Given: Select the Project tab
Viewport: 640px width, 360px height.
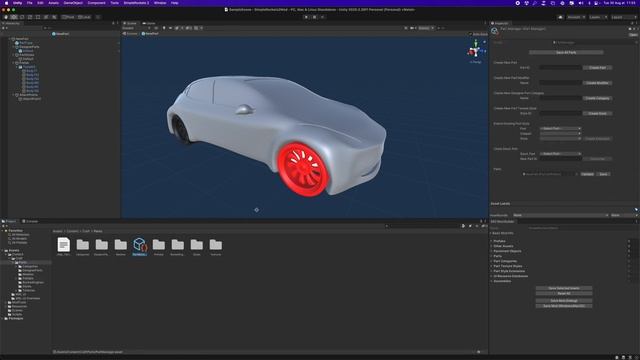Looking at the screenshot, I should pyautogui.click(x=9, y=221).
